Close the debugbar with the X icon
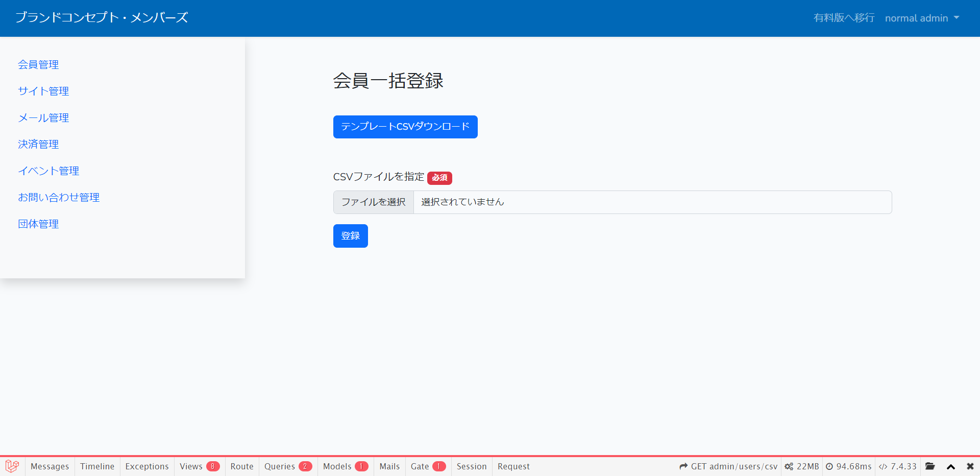Viewport: 980px width, 476px height. [970, 466]
